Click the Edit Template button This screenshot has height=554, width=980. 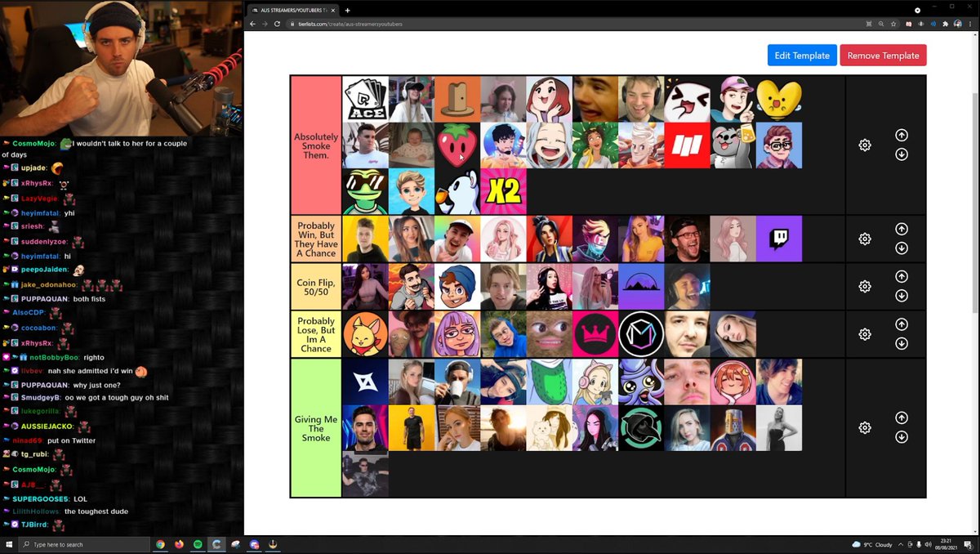[x=802, y=56]
